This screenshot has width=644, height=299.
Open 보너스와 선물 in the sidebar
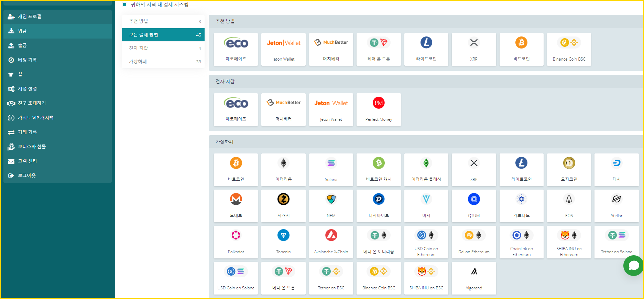pos(57,147)
